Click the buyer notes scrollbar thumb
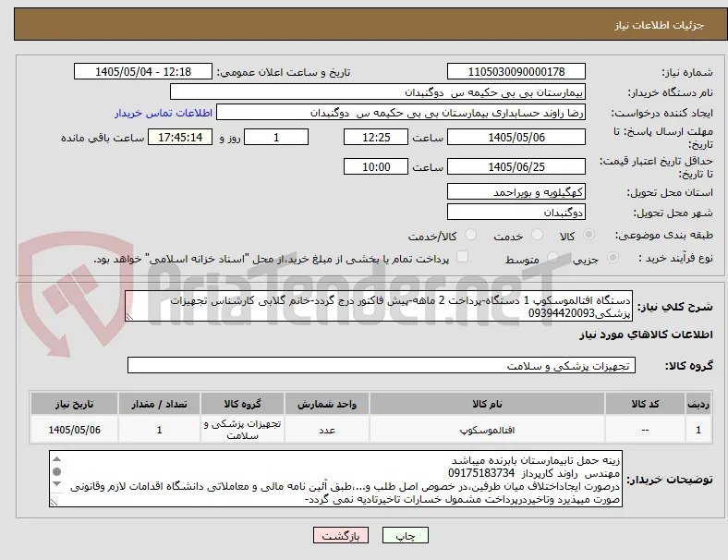Image resolution: width=728 pixels, height=560 pixels. [56, 472]
